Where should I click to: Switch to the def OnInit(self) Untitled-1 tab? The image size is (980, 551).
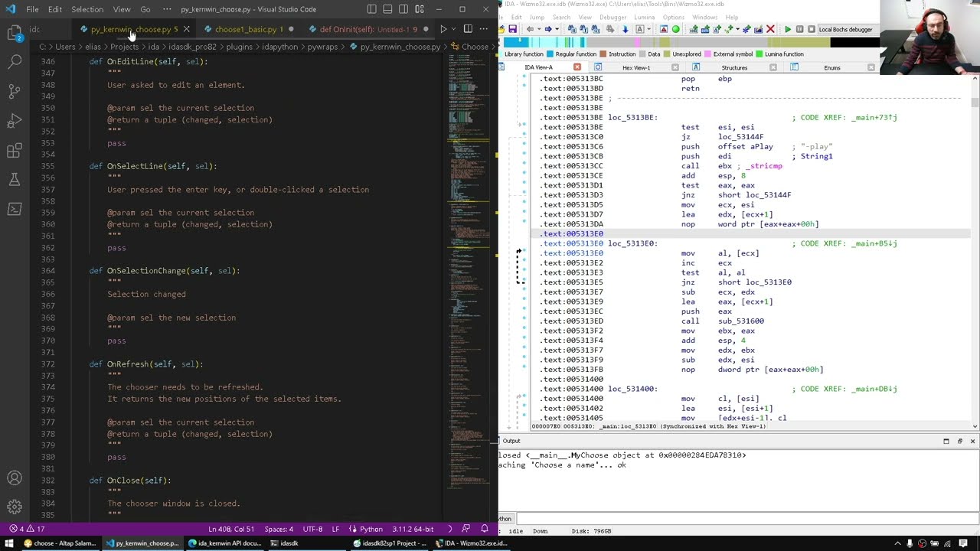[x=367, y=29]
